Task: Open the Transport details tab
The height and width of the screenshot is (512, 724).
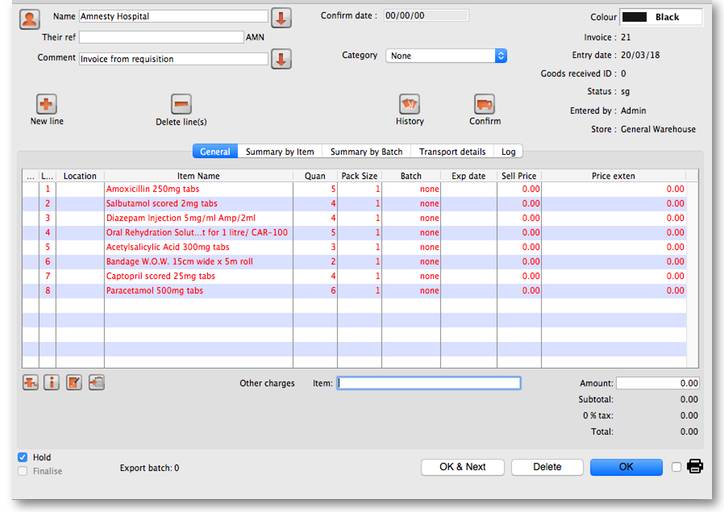Action: [452, 152]
